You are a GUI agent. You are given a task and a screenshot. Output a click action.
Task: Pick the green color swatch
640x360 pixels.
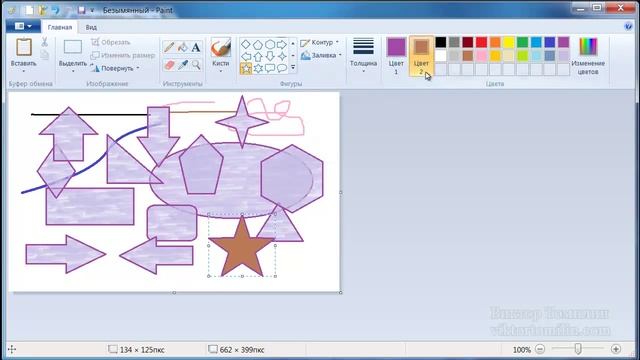(x=522, y=42)
